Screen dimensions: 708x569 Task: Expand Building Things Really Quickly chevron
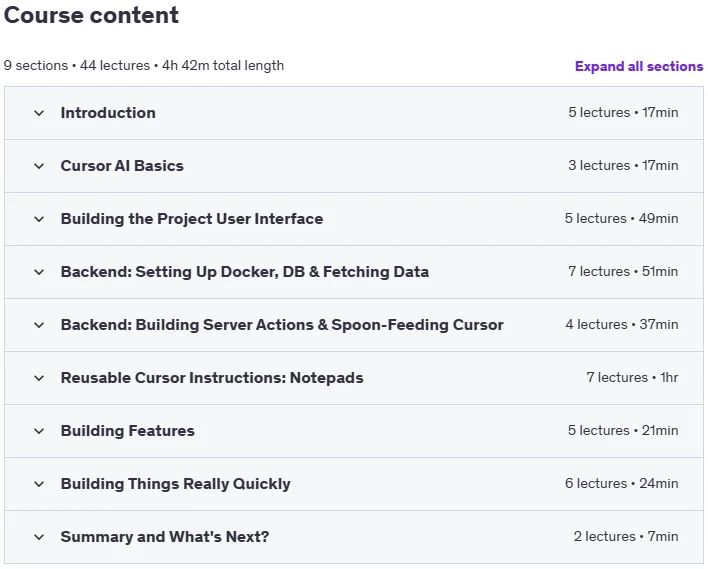click(x=39, y=484)
